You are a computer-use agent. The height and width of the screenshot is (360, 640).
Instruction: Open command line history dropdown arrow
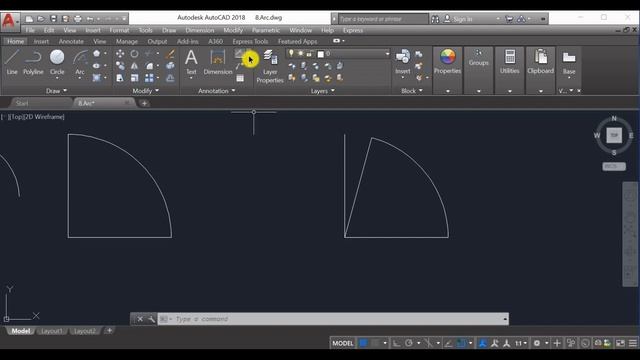[505, 319]
